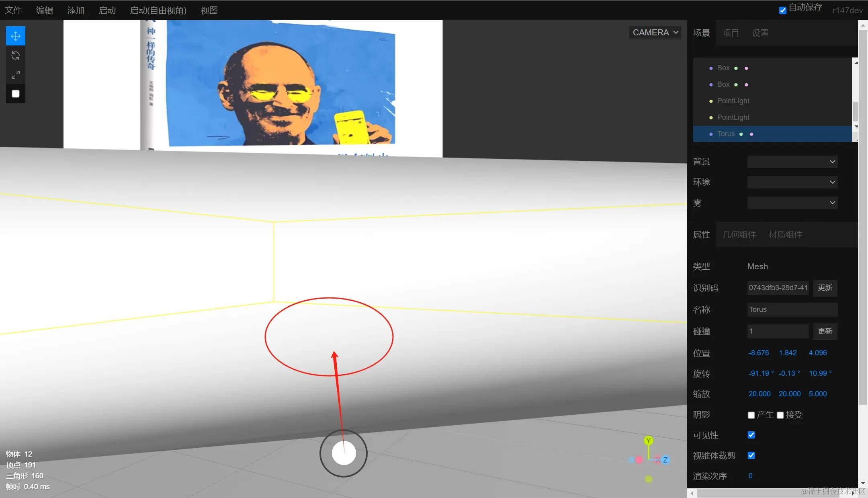Uncheck the 可见性 visibility checkbox
This screenshot has width=868, height=498.
click(751, 435)
